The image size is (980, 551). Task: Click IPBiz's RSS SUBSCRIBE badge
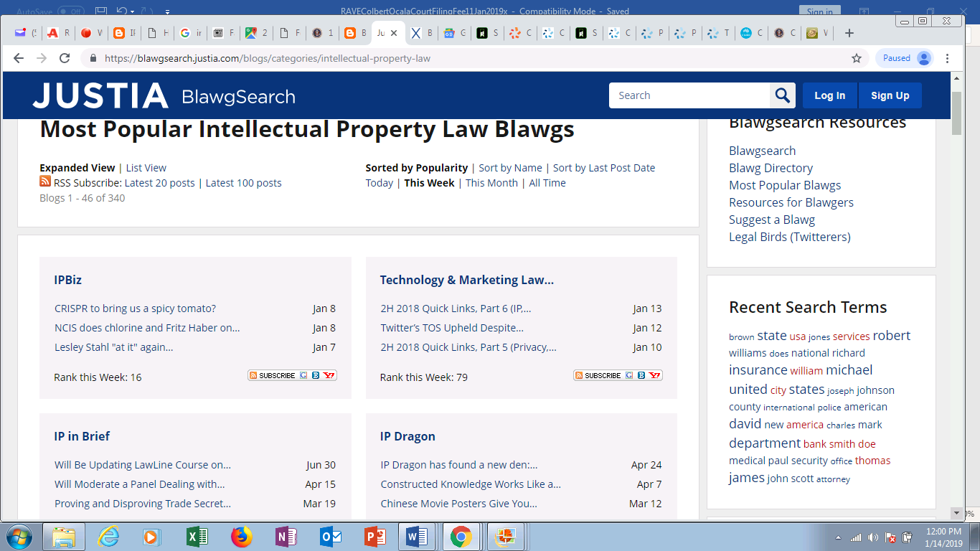point(273,375)
